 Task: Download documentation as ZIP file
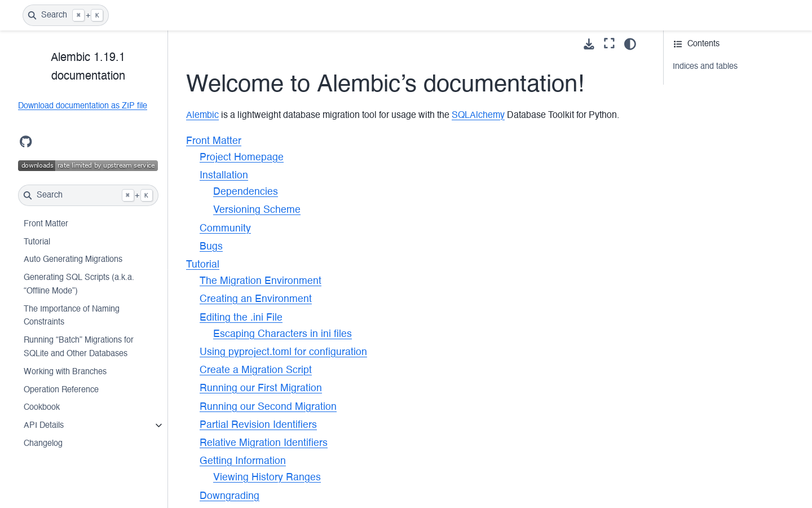(82, 106)
